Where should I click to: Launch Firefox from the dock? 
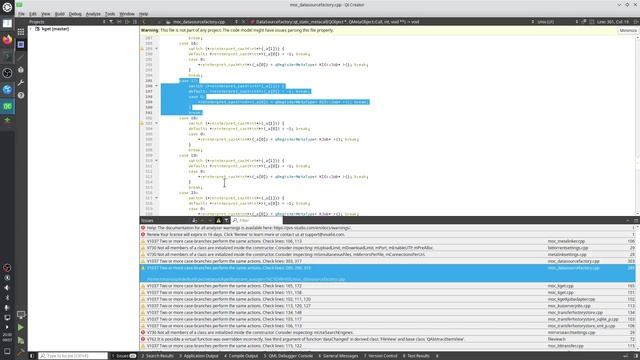(x=7, y=40)
